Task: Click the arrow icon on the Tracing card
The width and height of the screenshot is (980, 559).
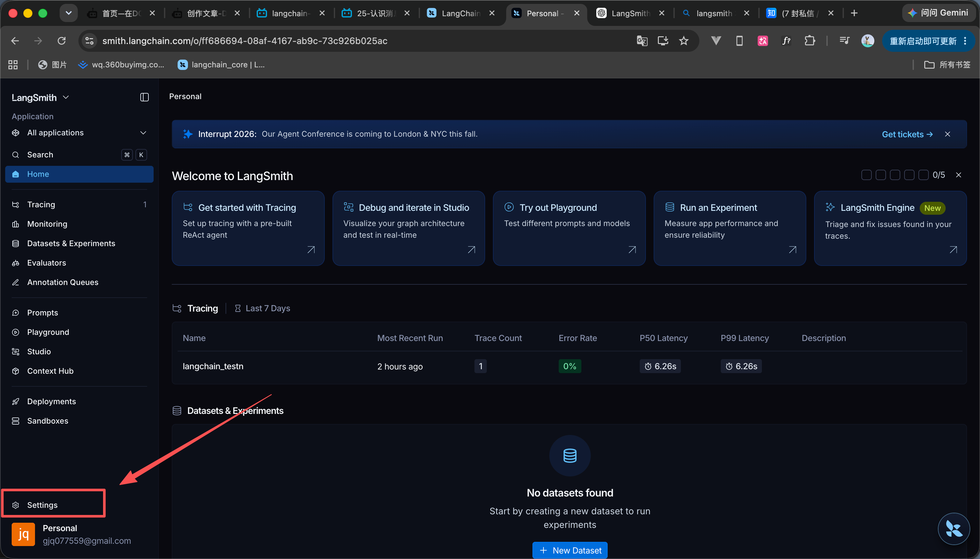Action: point(311,250)
